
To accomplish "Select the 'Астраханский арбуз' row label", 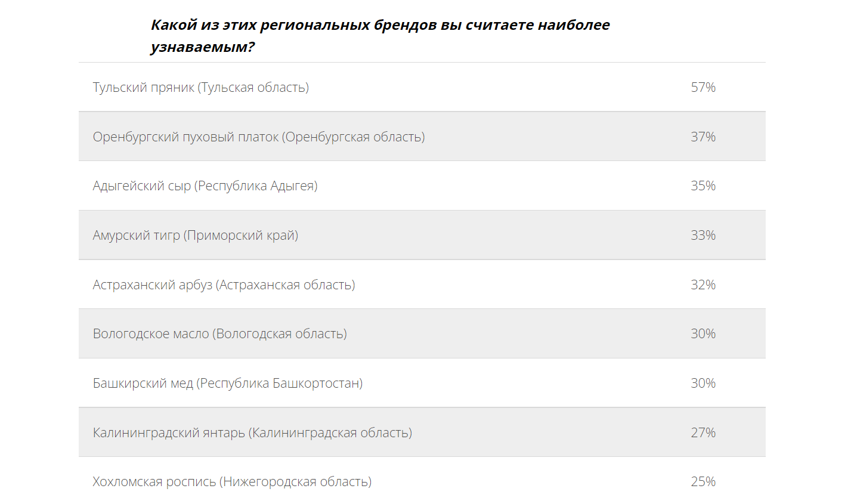I will point(224,285).
